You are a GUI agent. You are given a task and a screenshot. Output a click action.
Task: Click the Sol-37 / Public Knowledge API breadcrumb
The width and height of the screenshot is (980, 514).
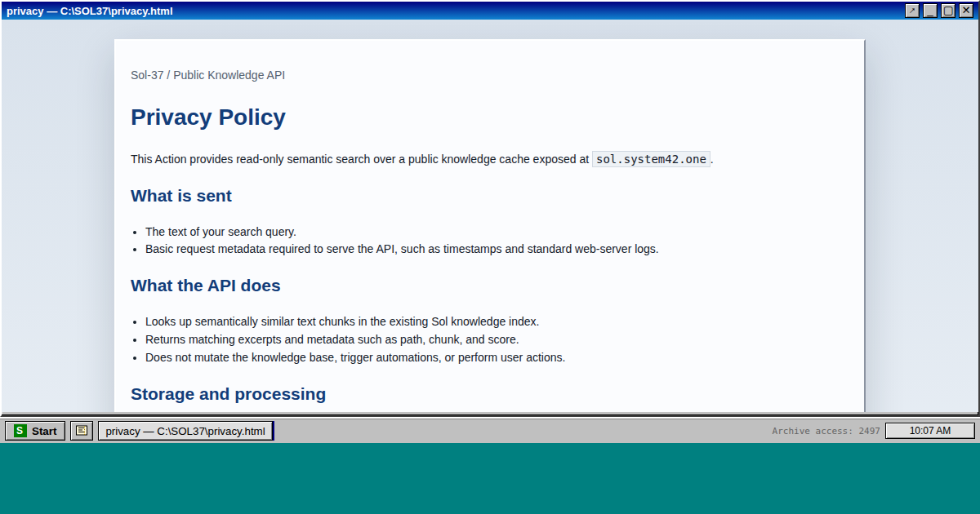tap(207, 75)
